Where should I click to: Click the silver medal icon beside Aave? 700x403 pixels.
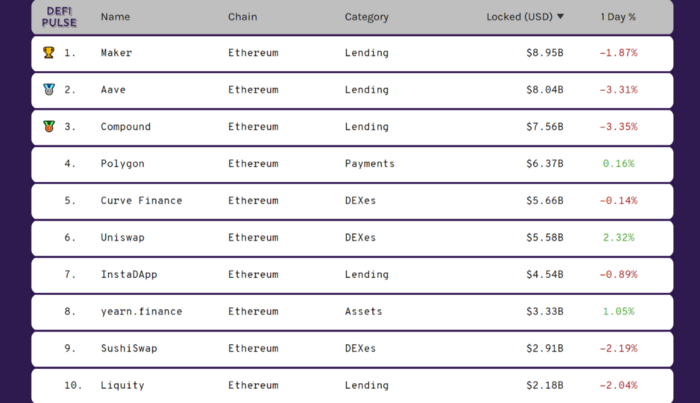(48, 90)
